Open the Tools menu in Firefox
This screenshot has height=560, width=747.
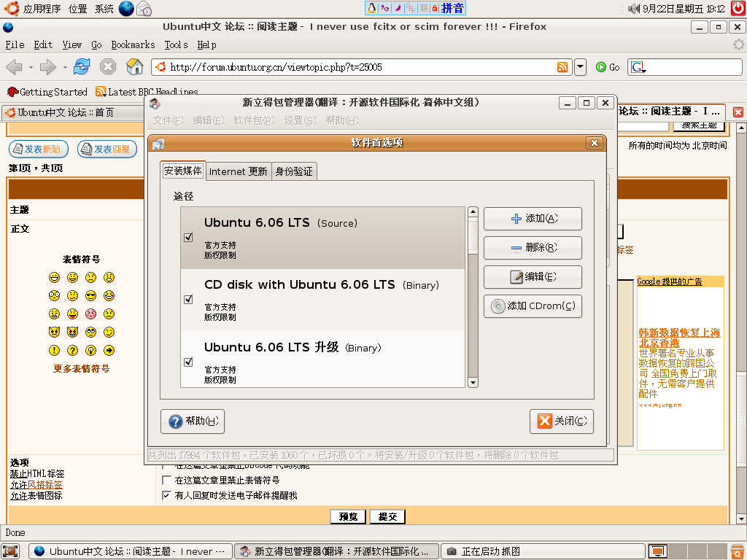(x=177, y=44)
